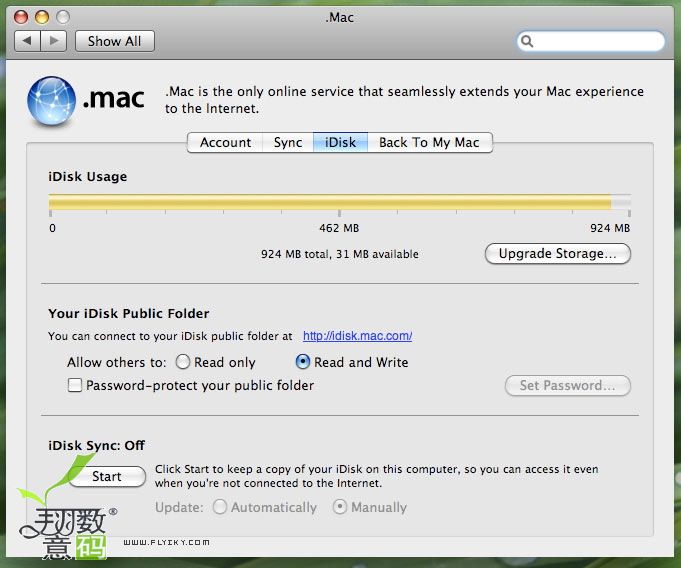The width and height of the screenshot is (681, 568).
Task: Click the 'iDisk Usage' heading
Action: pyautogui.click(x=88, y=177)
